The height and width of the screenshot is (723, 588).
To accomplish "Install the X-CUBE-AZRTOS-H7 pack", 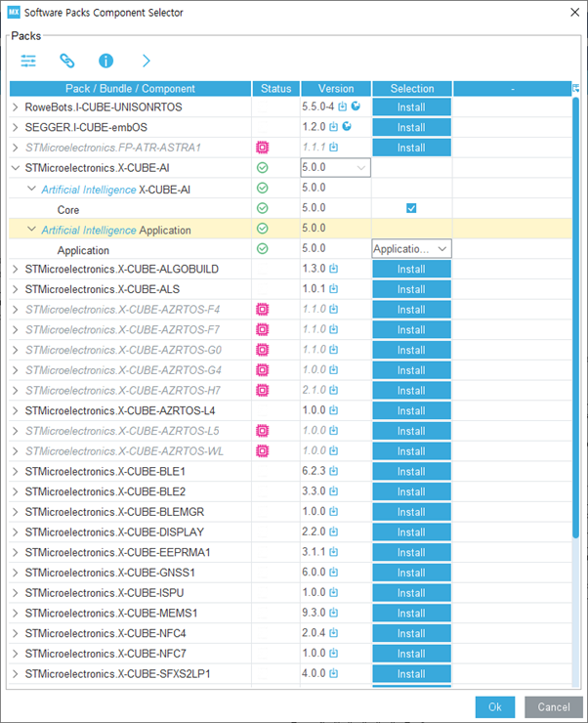I will click(x=411, y=391).
